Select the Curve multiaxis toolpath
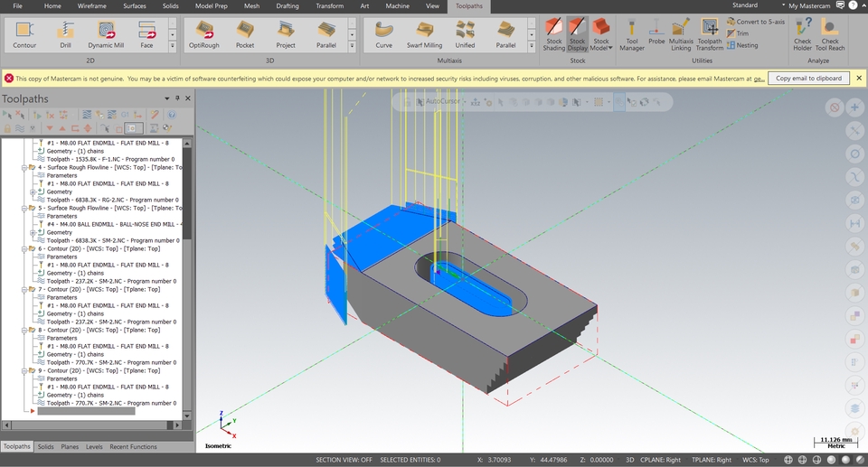The height and width of the screenshot is (467, 868). point(383,34)
